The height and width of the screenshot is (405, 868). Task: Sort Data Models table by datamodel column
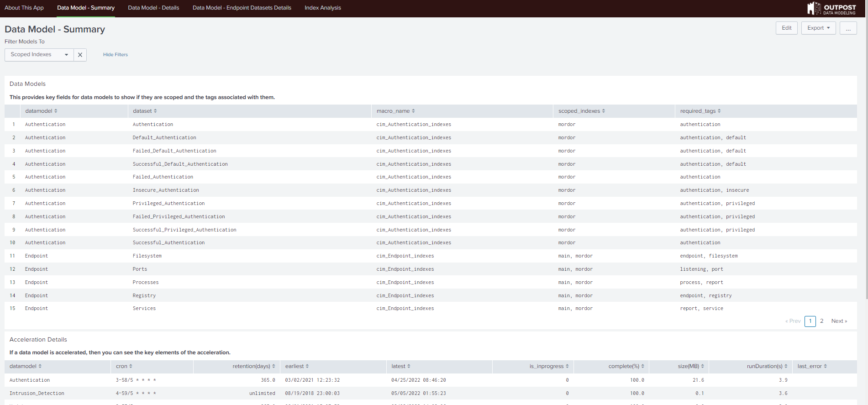coord(42,111)
